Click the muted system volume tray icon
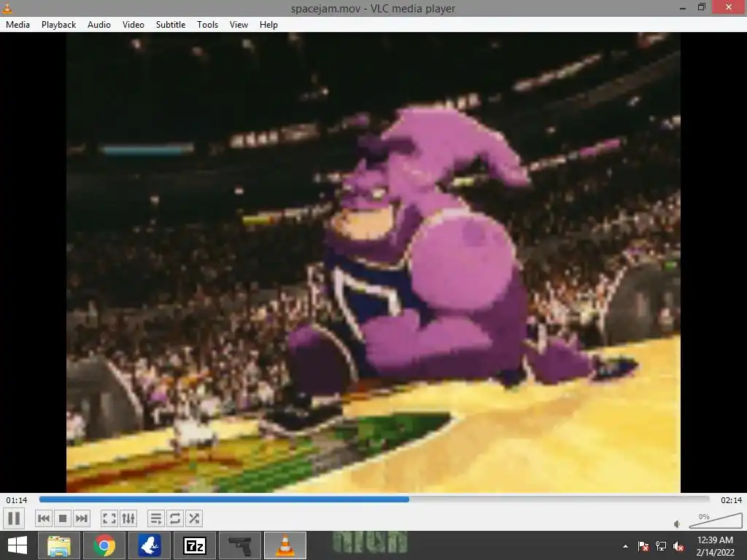The width and height of the screenshot is (747, 560). point(678,546)
